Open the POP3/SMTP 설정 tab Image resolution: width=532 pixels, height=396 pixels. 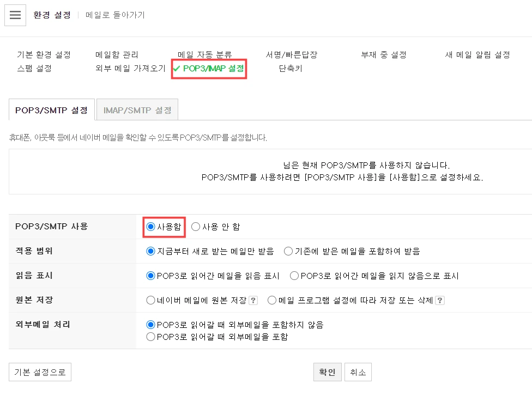coord(51,109)
